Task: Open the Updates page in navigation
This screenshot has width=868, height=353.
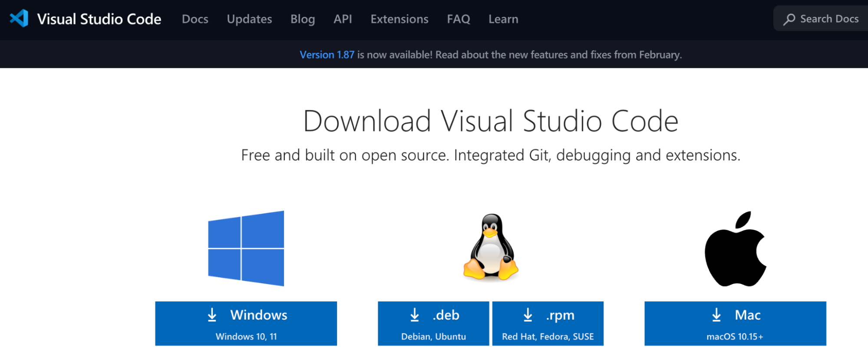Action: pos(249,19)
